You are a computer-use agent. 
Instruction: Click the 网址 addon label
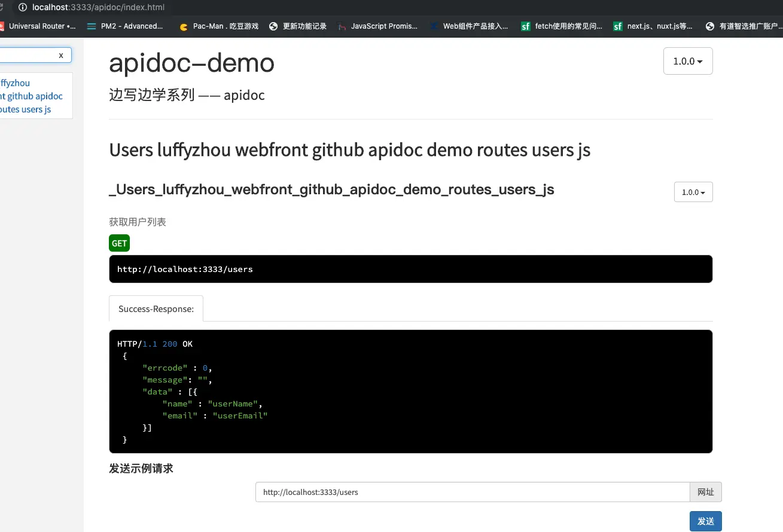706,492
